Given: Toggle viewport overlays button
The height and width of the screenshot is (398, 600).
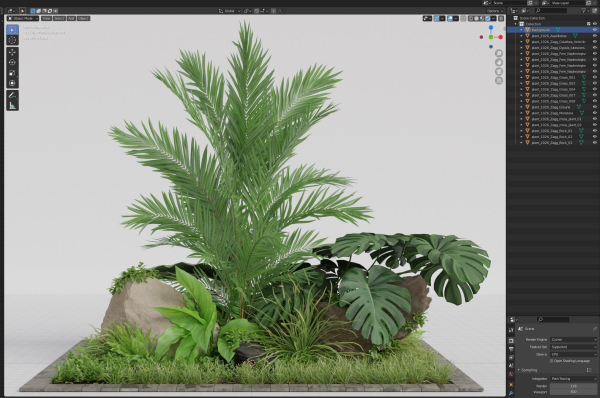Looking at the screenshot, I should click(450, 18).
